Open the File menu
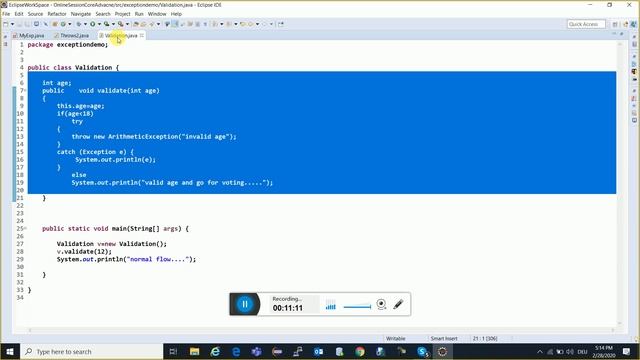Screen dimensions: 640x360 point(6,14)
